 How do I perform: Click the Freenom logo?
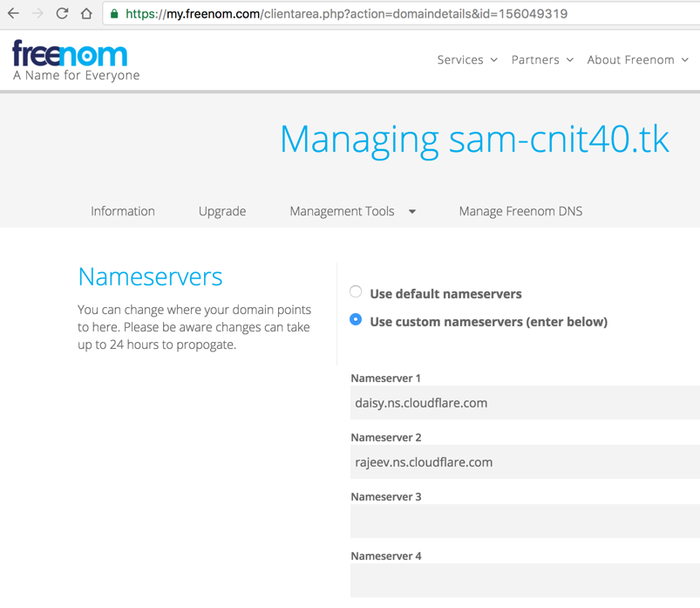70,53
